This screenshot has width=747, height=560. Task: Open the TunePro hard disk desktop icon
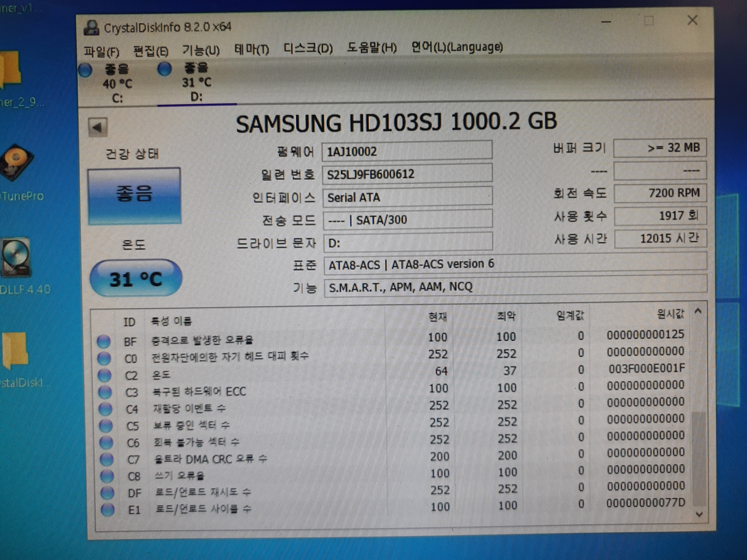click(x=17, y=163)
